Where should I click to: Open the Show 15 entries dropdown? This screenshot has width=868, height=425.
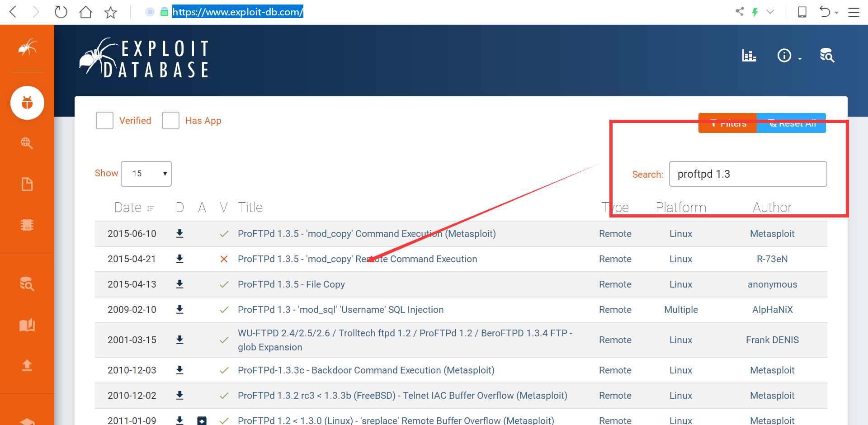pyautogui.click(x=146, y=174)
